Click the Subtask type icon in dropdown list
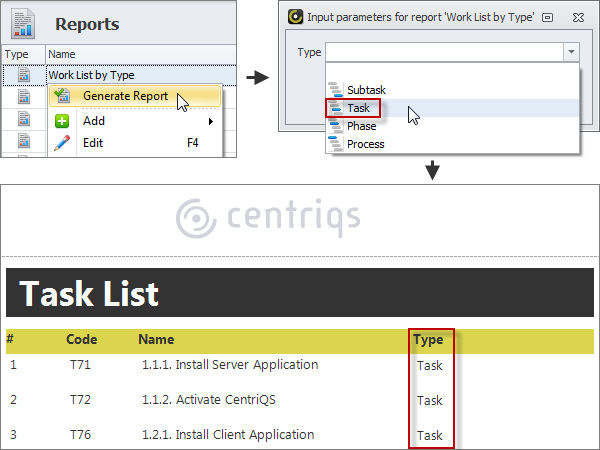The image size is (600, 450). tap(336, 90)
